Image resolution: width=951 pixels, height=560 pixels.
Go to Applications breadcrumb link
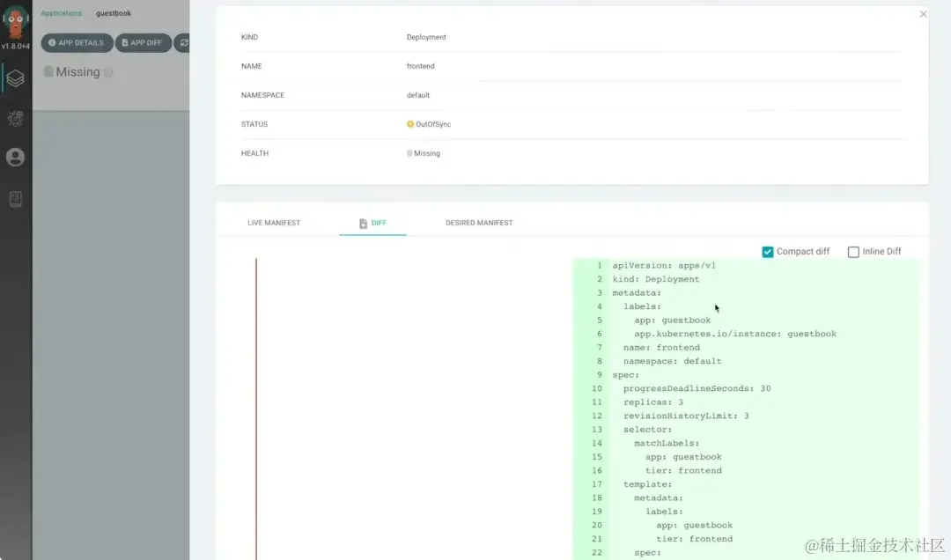click(62, 13)
